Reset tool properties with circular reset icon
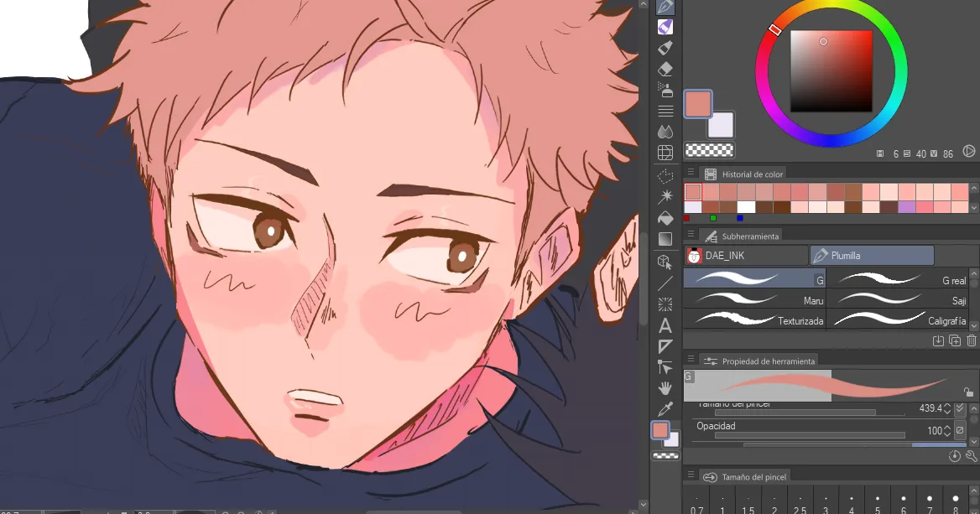The width and height of the screenshot is (980, 514). (954, 456)
